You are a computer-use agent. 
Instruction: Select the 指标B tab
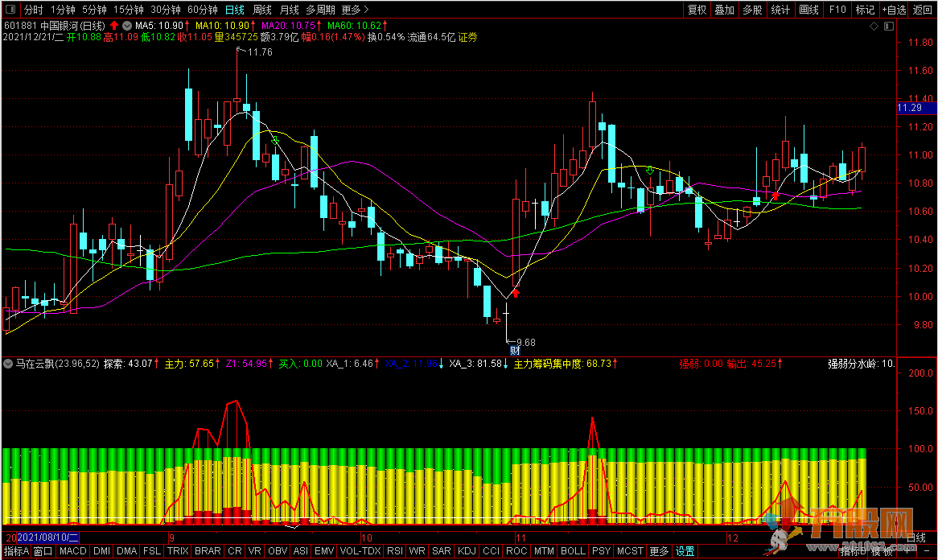click(853, 551)
